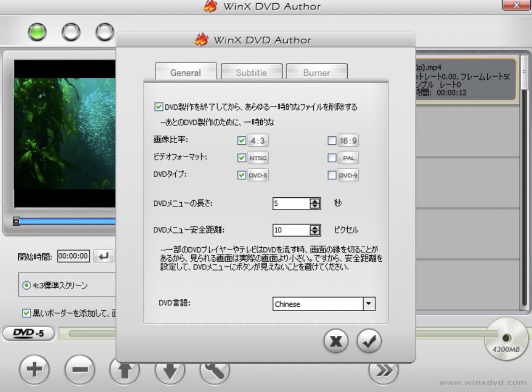Switch to the Burner tab
Screen dimensions: 532x392
pyautogui.click(x=316, y=72)
